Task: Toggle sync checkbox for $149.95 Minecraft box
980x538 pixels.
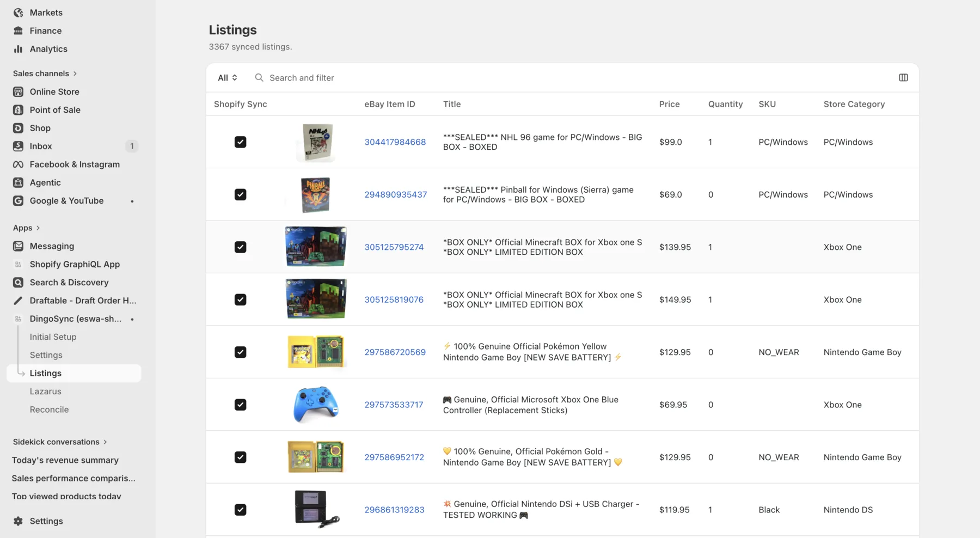Action: [240, 299]
